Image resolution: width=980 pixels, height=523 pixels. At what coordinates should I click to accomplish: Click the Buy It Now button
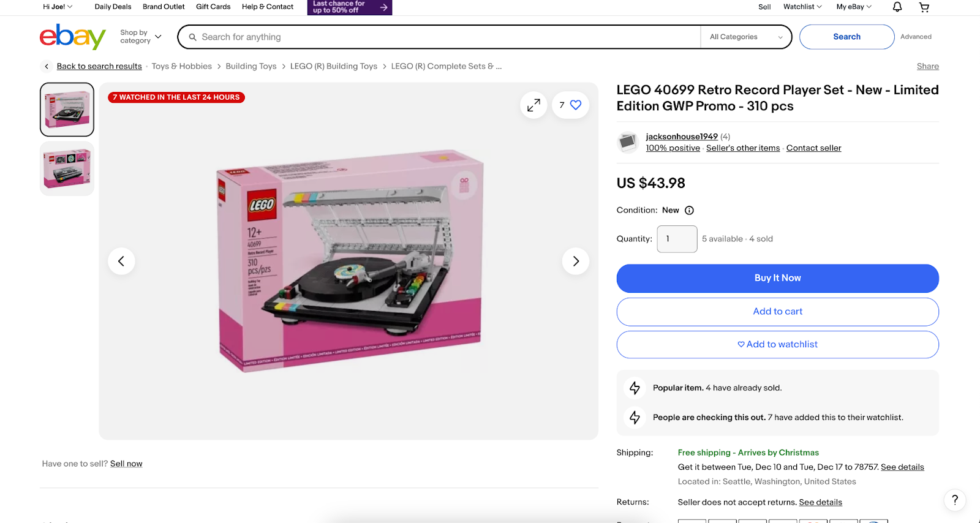(777, 278)
